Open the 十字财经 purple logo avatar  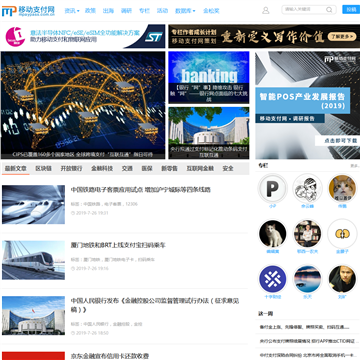272,279
